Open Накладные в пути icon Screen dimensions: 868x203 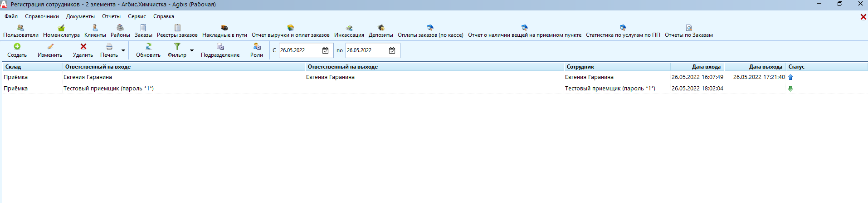224,31
